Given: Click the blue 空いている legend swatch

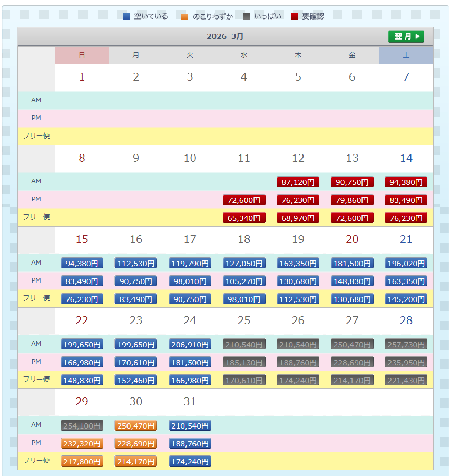Looking at the screenshot, I should [x=126, y=16].
